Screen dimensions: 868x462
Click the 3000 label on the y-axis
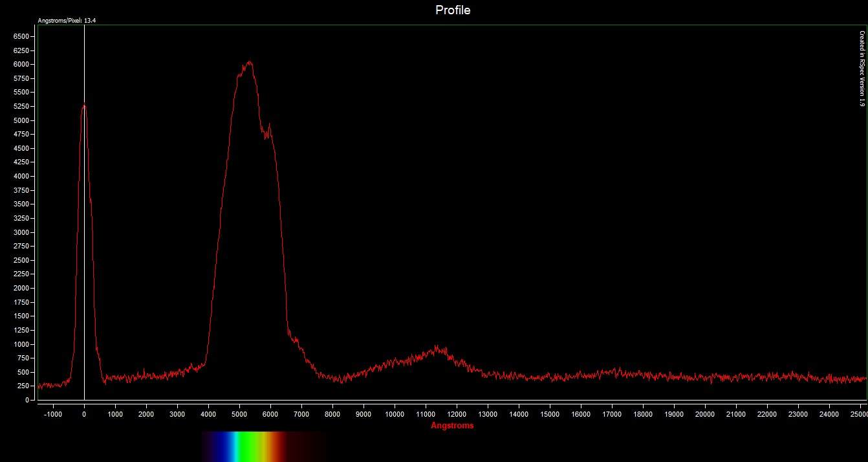tap(21, 232)
